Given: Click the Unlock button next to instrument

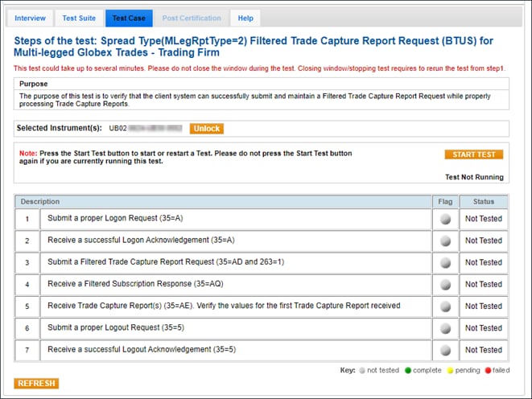Looking at the screenshot, I should click(206, 129).
